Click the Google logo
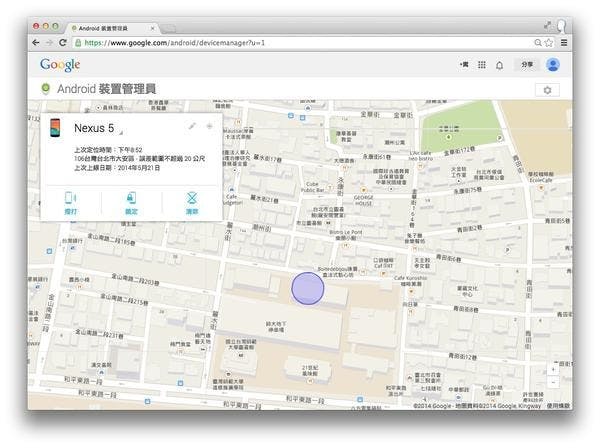The image size is (600, 448). [x=60, y=65]
